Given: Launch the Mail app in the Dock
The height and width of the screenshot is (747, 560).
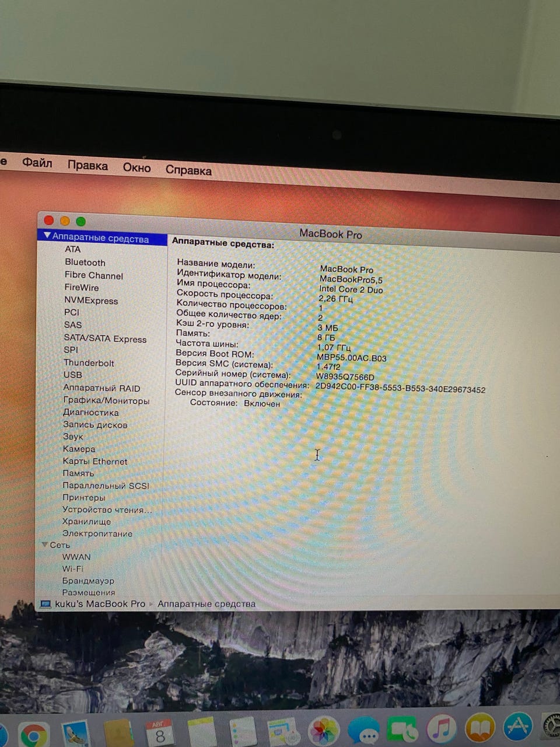Looking at the screenshot, I should (x=75, y=734).
